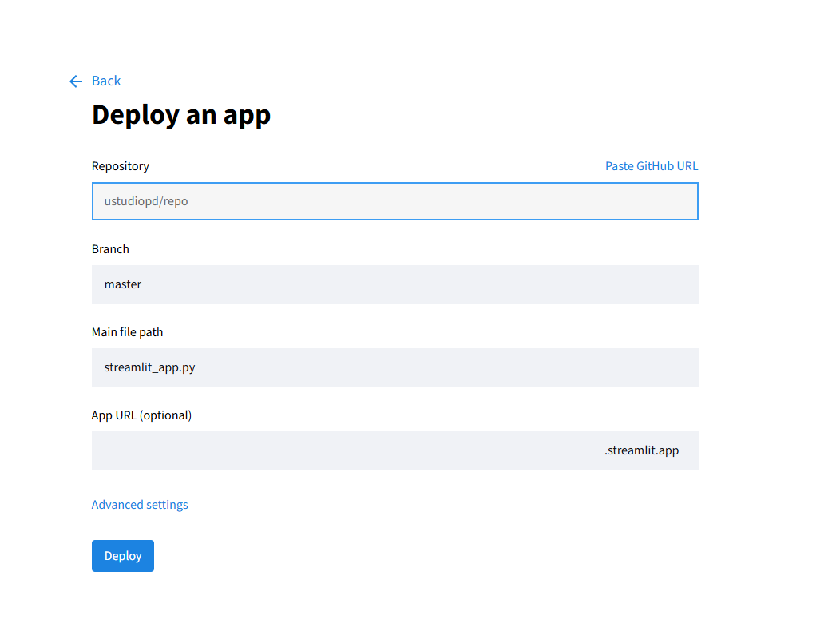Click the back arrow icon
Image resolution: width=840 pixels, height=627 pixels.
pos(76,81)
